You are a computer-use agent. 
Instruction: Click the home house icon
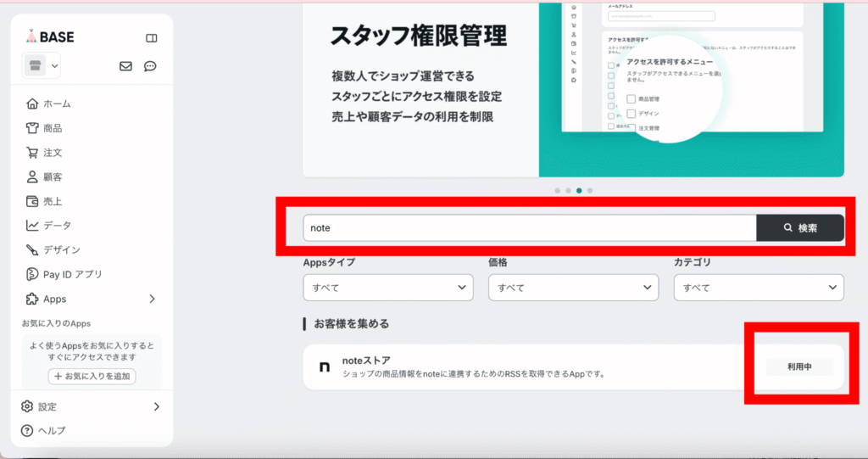pyautogui.click(x=32, y=104)
